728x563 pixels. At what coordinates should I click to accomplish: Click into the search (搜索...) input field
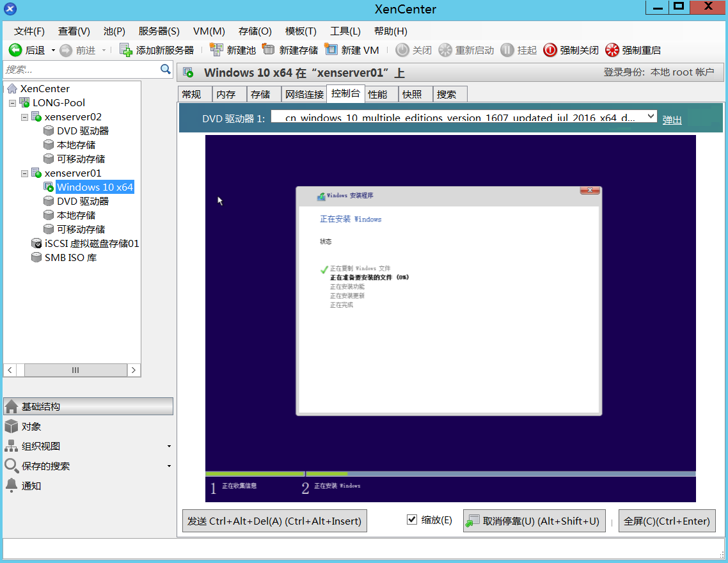81,69
